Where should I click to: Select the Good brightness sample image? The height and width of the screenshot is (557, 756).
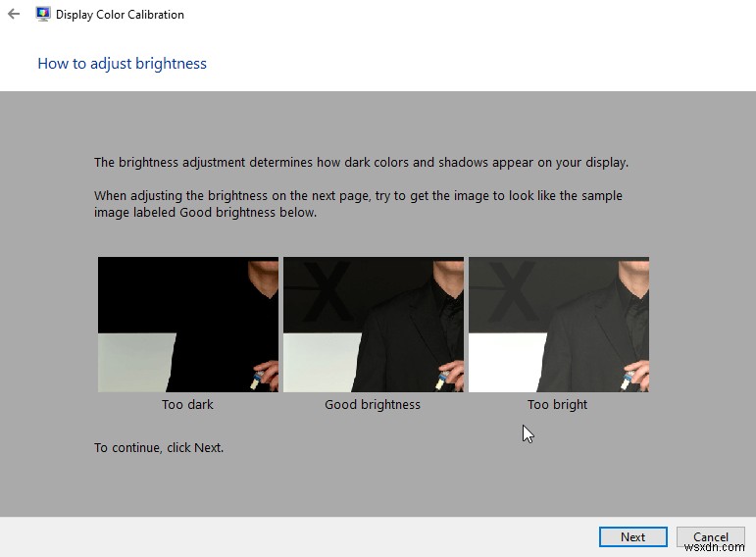374,324
